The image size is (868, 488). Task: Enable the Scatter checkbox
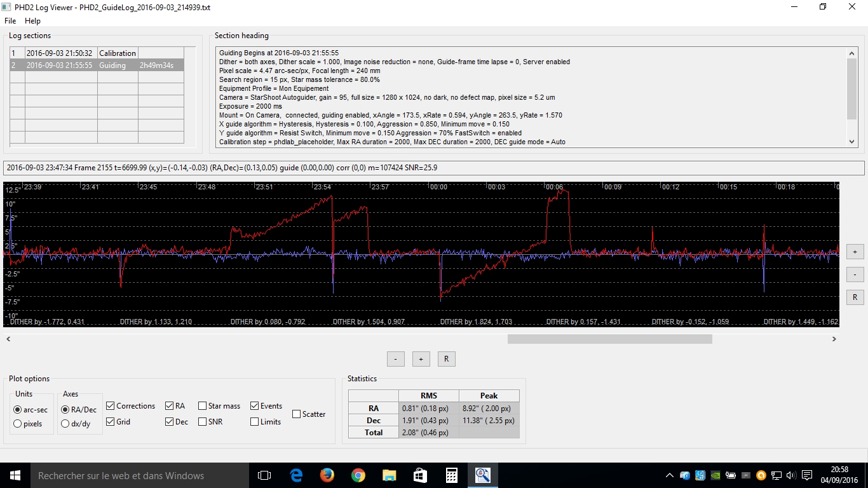[297, 414]
